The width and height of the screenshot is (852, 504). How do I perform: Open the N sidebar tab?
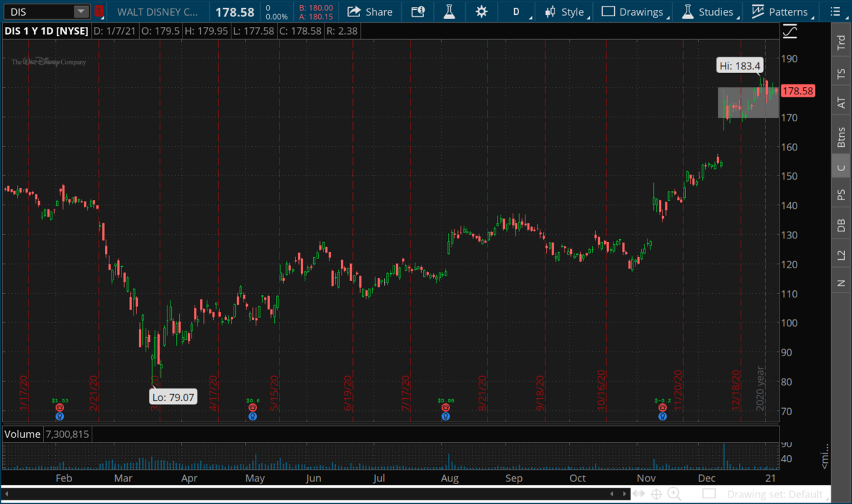coord(841,283)
